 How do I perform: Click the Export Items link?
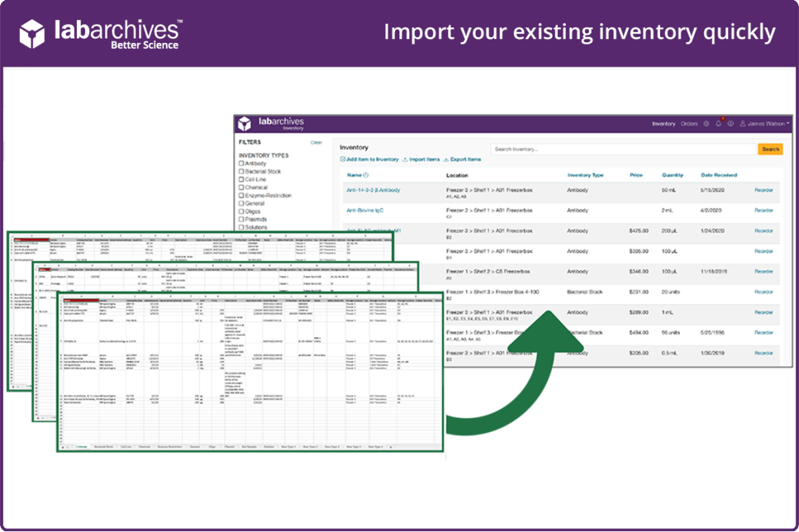[466, 160]
